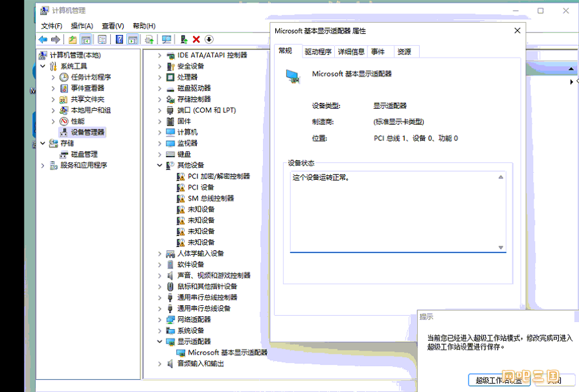Select the PCI 设备 entry

(201, 188)
